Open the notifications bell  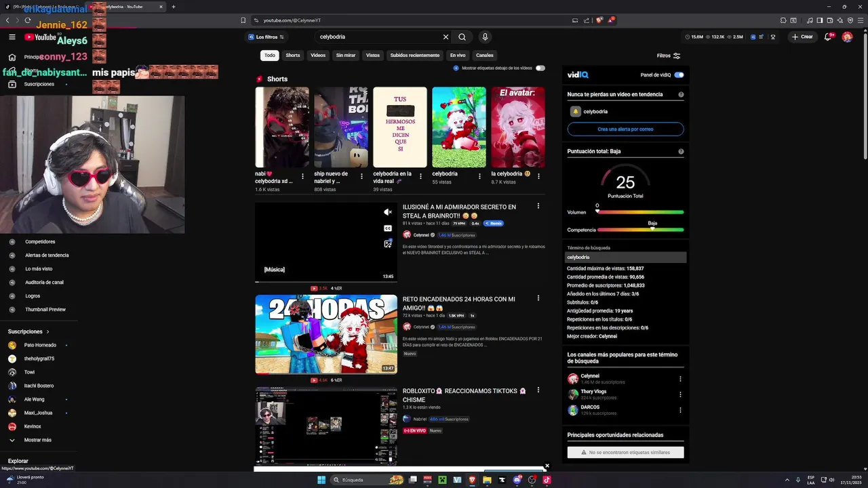(828, 37)
